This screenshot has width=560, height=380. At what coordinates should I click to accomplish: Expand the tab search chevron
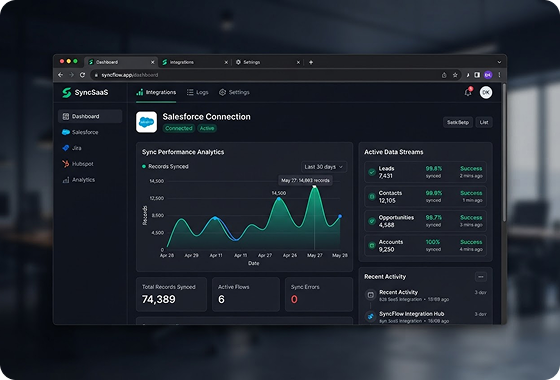coord(499,62)
